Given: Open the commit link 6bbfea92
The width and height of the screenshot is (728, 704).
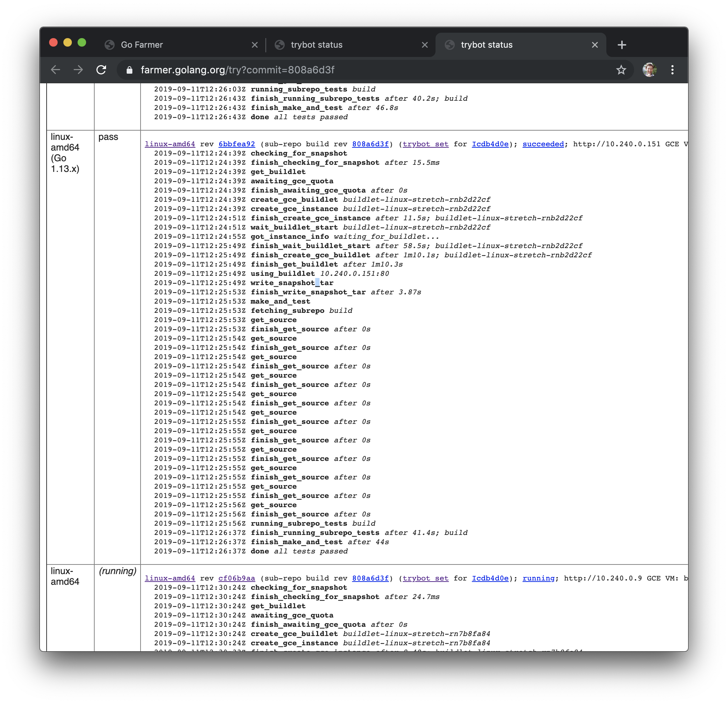Looking at the screenshot, I should point(237,144).
